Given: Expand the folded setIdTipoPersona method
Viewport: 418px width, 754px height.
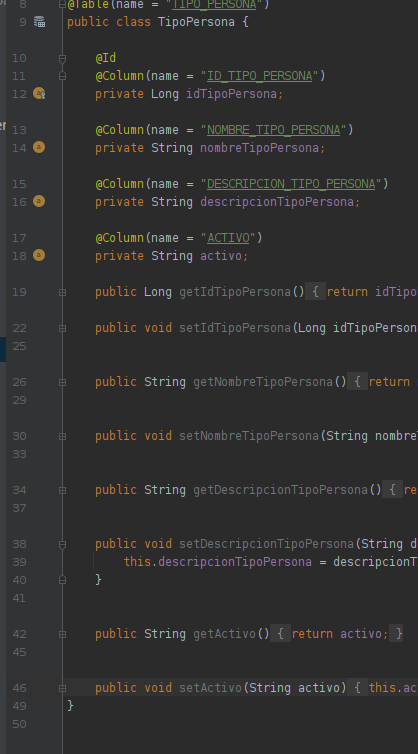Looking at the screenshot, I should coord(62,328).
